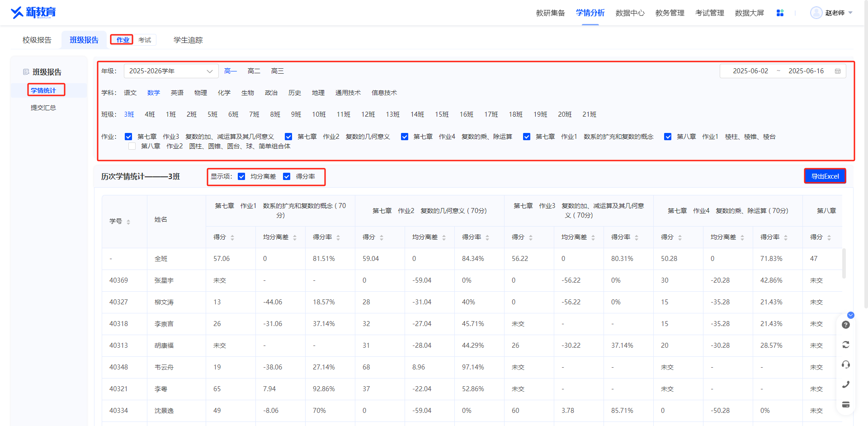
Task: Open 教研集备 top menu
Action: coord(551,13)
